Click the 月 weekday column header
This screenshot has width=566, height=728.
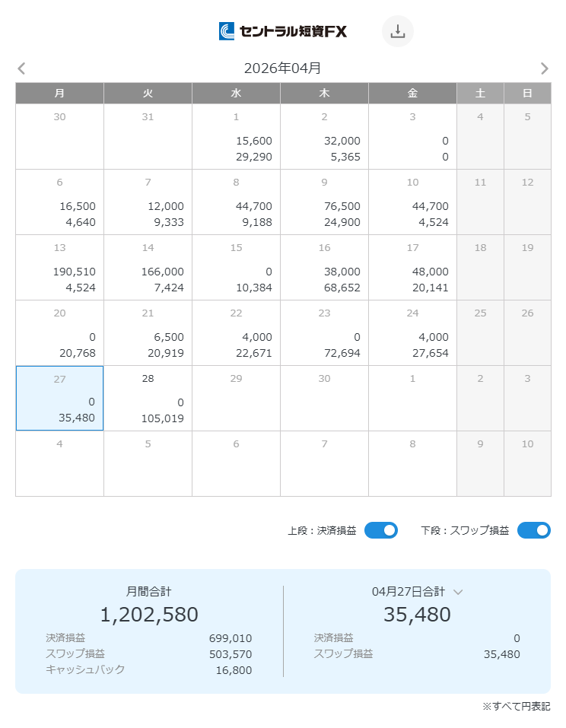click(x=59, y=93)
